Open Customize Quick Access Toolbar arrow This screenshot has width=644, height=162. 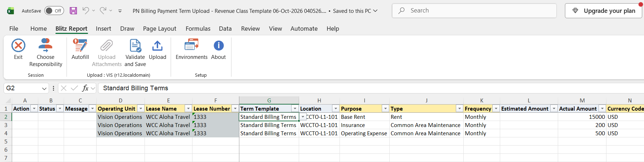120,11
